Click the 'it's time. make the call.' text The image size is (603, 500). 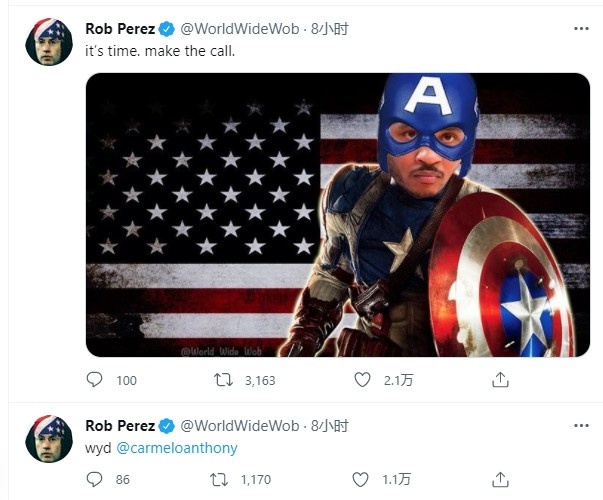(160, 50)
